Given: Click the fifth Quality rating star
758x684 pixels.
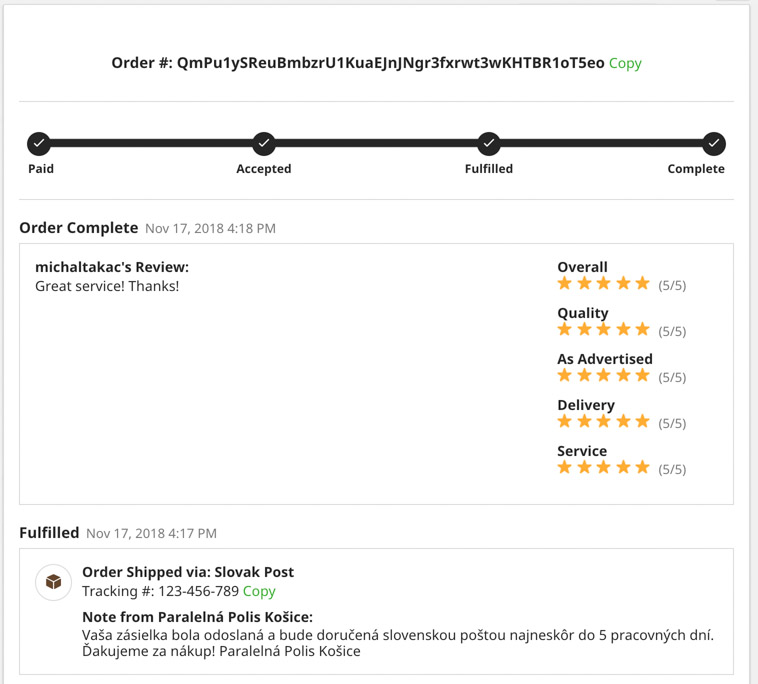Looking at the screenshot, I should 642,330.
